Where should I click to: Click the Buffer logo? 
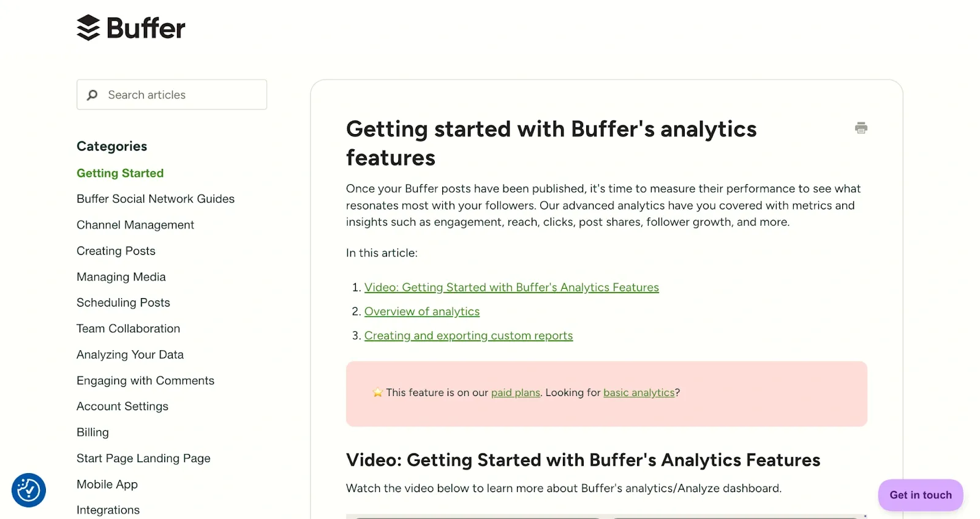pyautogui.click(x=131, y=28)
